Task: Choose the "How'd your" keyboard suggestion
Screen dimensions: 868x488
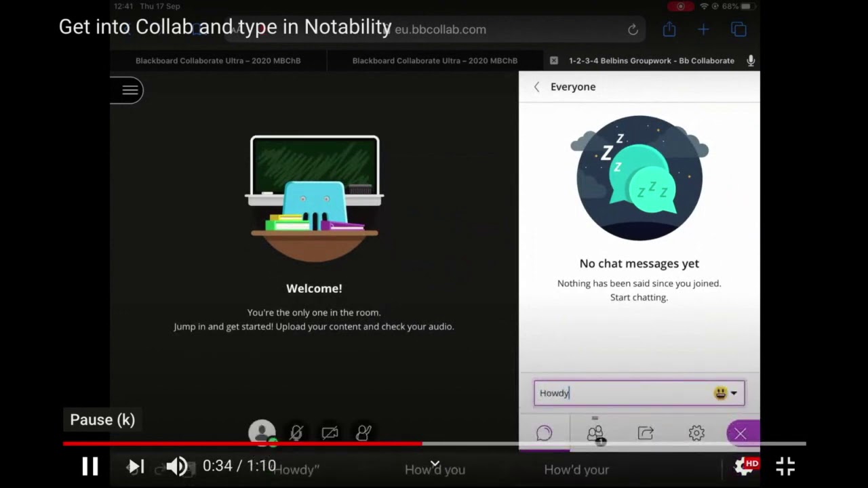Action: coord(576,470)
